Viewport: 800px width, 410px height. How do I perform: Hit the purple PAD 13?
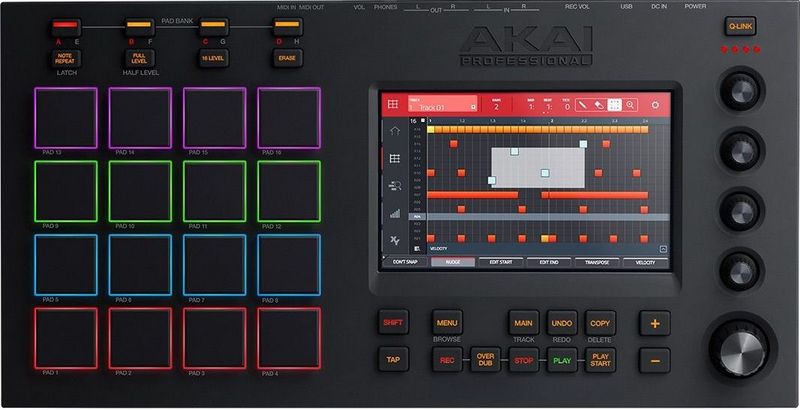click(66, 118)
